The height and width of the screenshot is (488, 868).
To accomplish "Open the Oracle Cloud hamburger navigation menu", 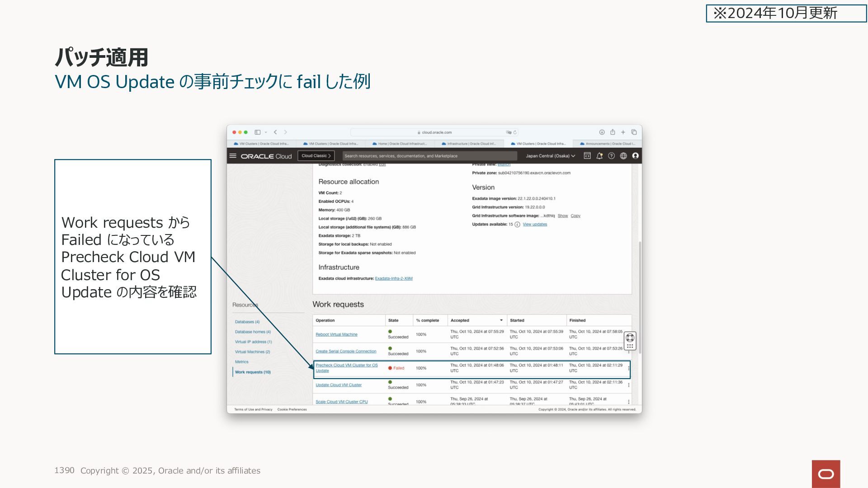I will tap(233, 156).
